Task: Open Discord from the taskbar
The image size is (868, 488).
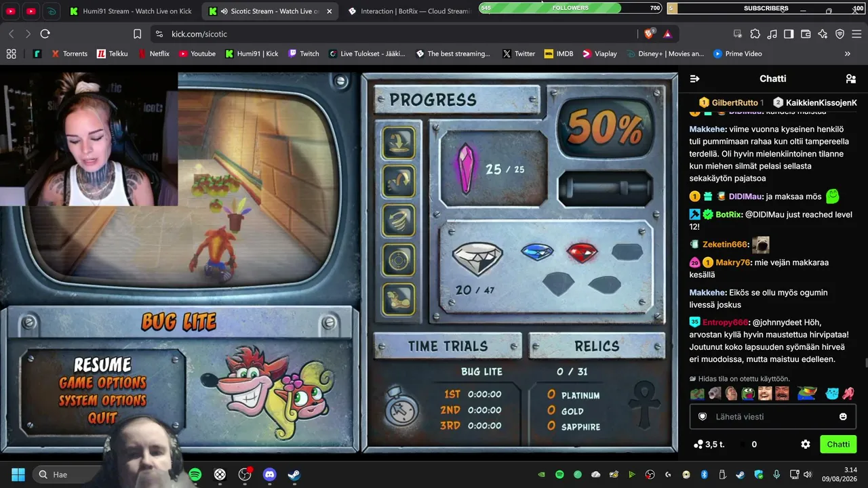Action: 269,474
